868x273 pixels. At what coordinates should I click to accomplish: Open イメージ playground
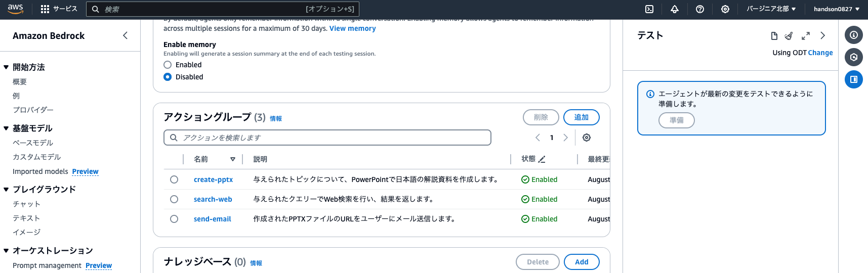point(26,233)
